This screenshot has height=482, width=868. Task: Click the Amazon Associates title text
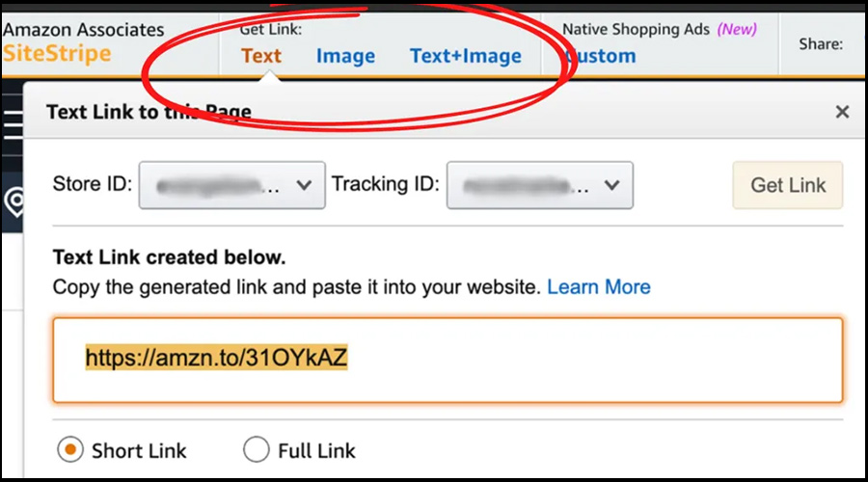pos(84,30)
